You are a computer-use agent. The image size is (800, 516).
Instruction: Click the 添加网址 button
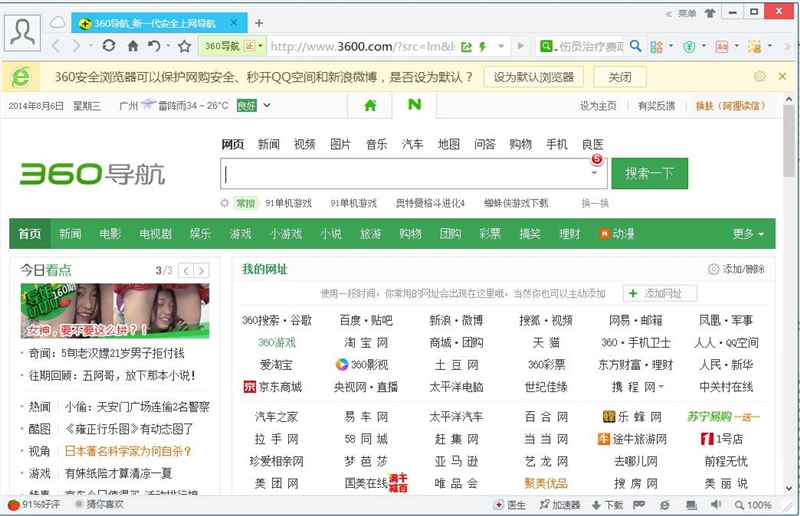[660, 293]
